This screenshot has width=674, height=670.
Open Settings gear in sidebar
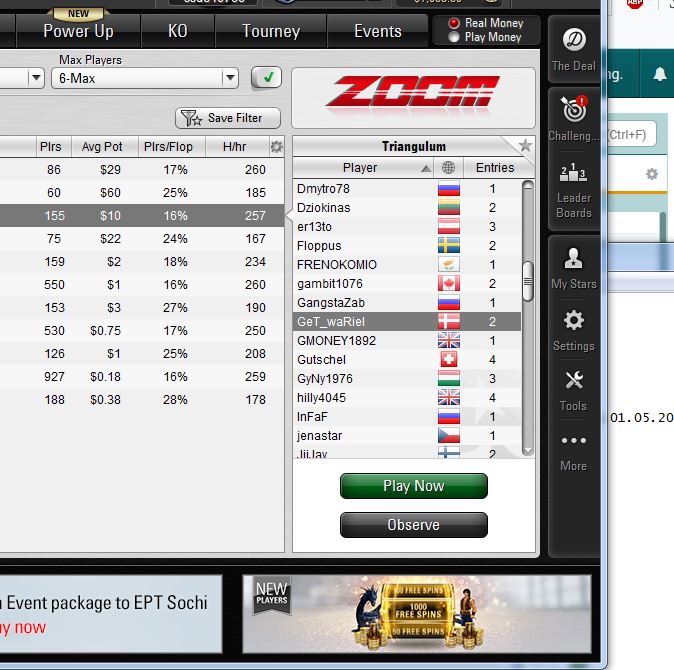[573, 321]
